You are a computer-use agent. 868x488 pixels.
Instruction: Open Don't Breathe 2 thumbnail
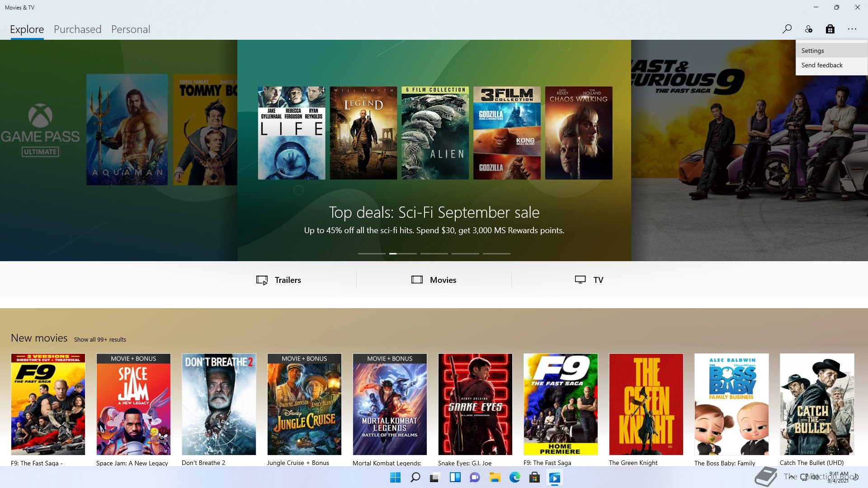219,404
